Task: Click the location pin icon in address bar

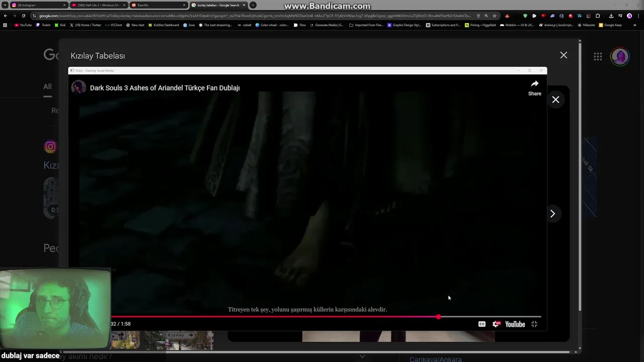Action: point(478,16)
